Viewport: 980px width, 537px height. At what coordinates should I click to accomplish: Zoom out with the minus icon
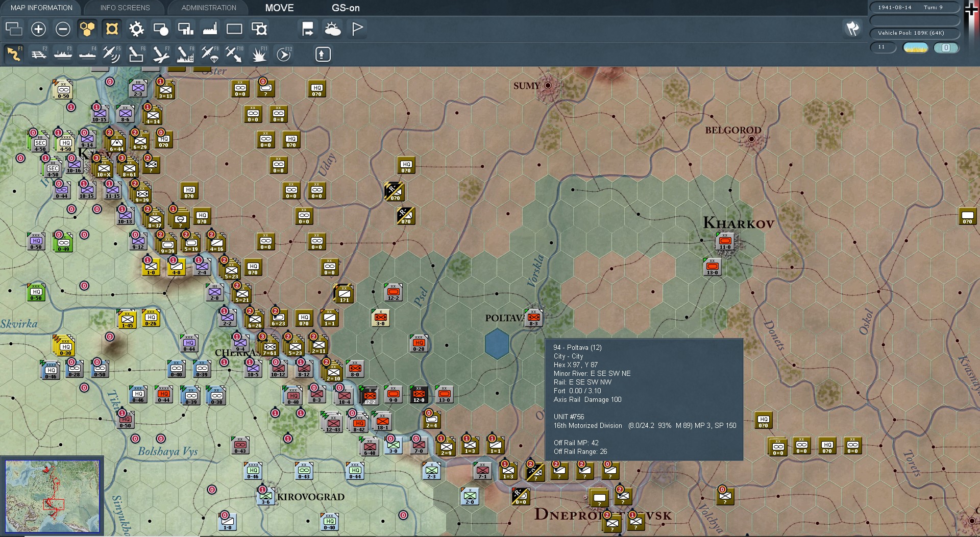coord(63,29)
